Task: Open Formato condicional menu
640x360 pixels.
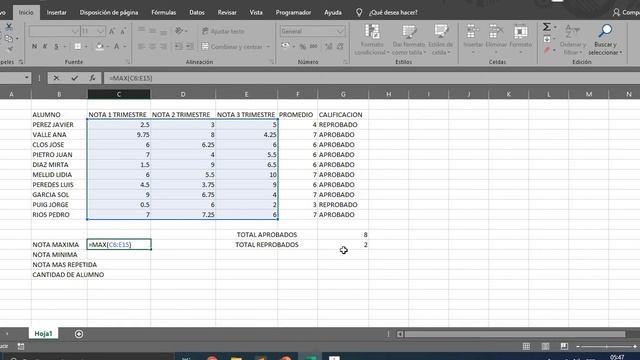Action: tap(372, 39)
